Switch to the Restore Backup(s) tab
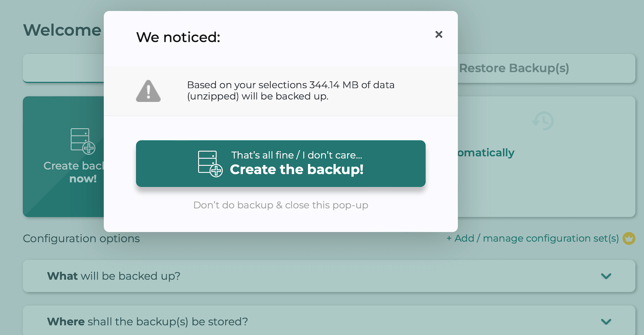644x335 pixels. 514,69
